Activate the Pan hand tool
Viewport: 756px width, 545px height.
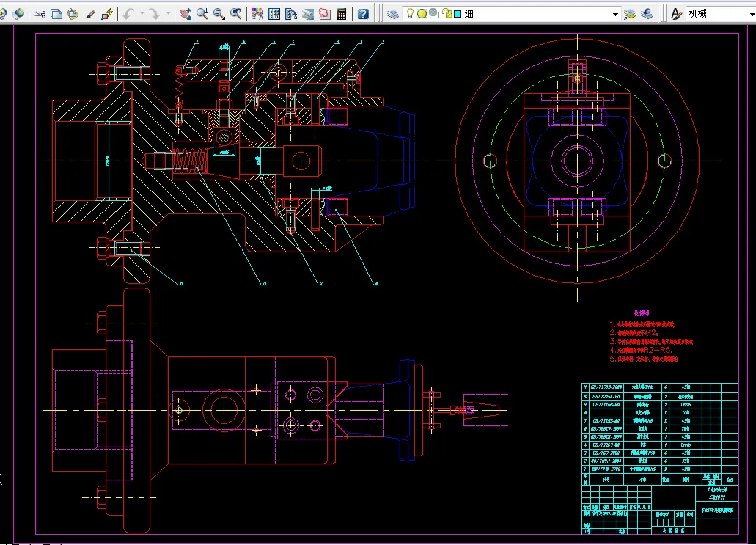click(x=185, y=14)
